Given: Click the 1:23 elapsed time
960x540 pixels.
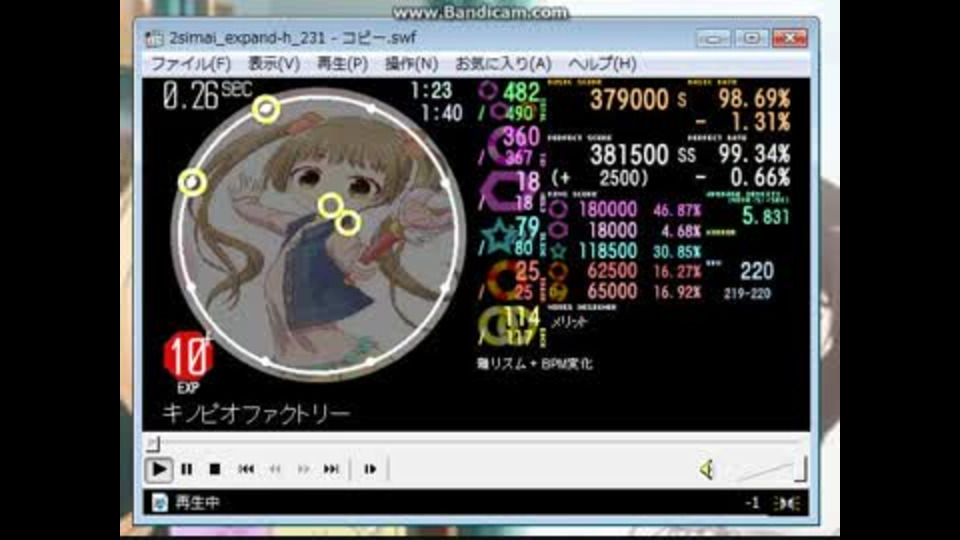Looking at the screenshot, I should [x=431, y=91].
